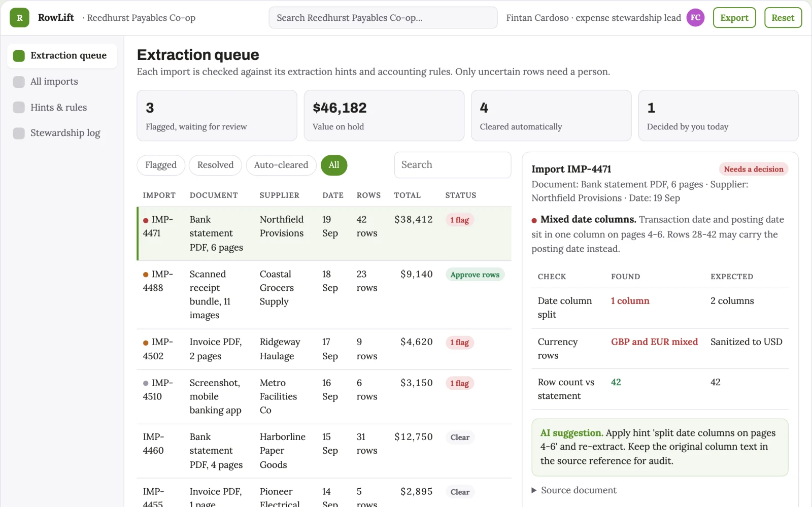Select the Flagged filter tab

[161, 165]
